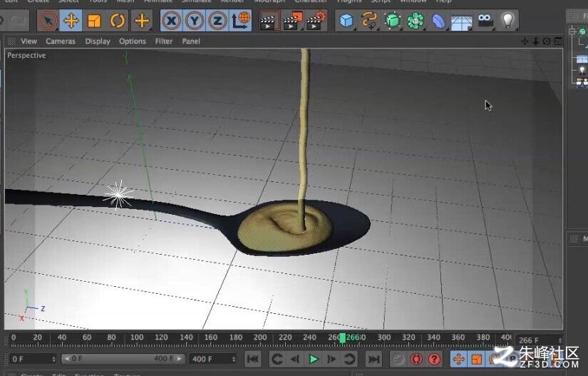Open the blue deformer icon
The image size is (588, 376).
point(438,21)
